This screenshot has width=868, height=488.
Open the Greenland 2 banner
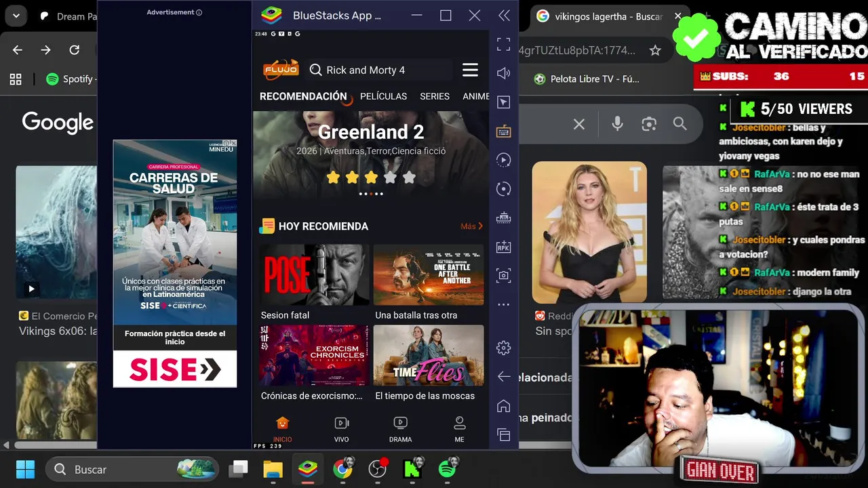click(x=371, y=156)
